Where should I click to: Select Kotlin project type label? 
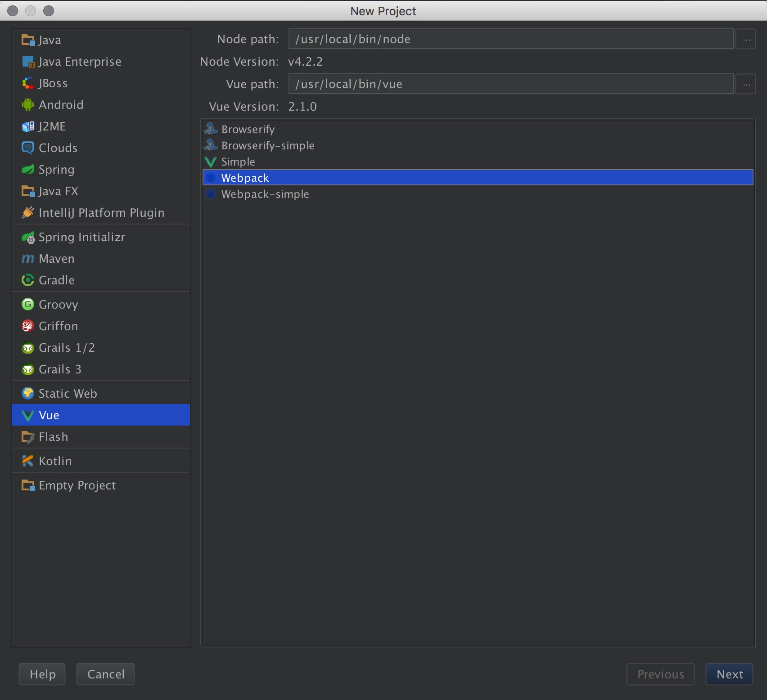click(x=55, y=461)
